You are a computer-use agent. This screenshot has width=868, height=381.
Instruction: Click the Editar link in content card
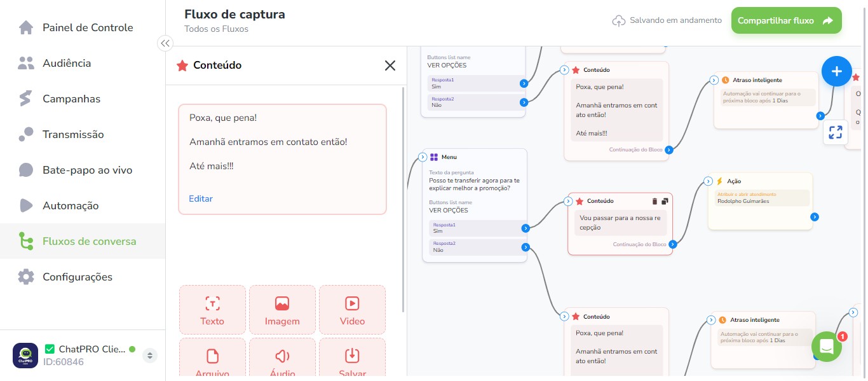click(201, 198)
